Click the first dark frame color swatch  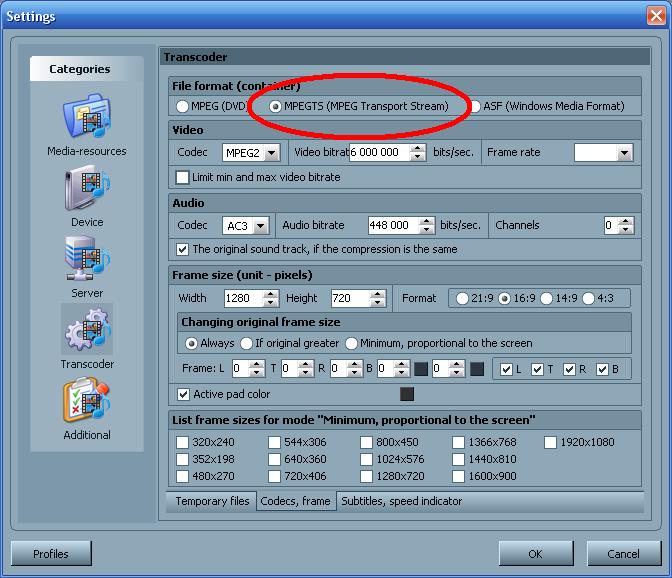coord(421,369)
